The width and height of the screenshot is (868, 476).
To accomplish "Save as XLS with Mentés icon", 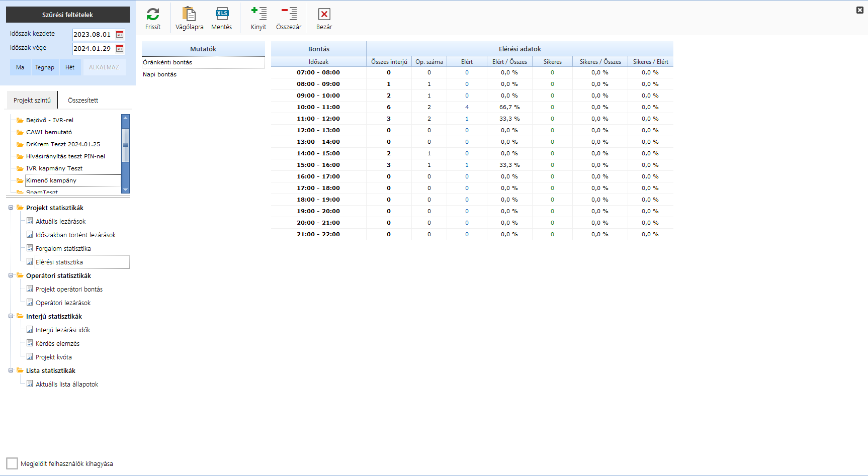I will point(221,14).
